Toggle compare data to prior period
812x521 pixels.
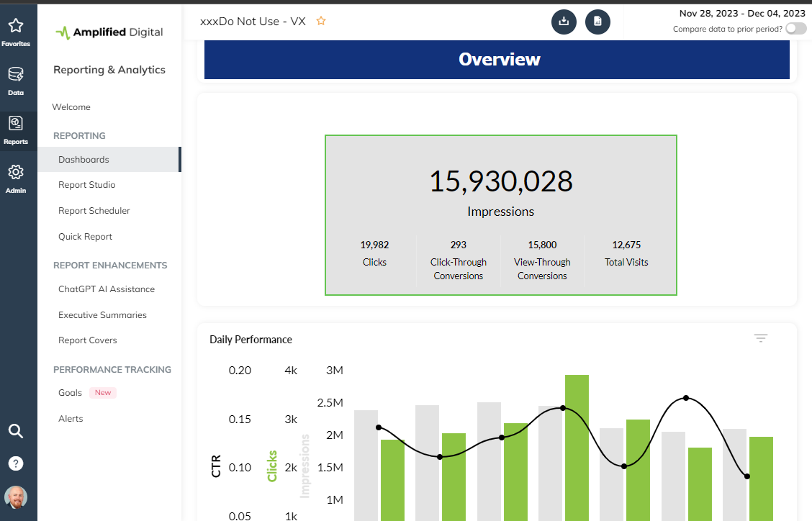coord(795,29)
